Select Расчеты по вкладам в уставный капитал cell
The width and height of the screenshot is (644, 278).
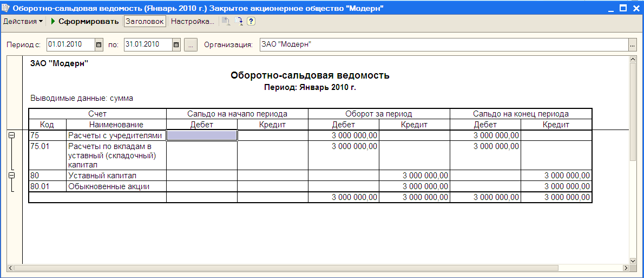116,156
